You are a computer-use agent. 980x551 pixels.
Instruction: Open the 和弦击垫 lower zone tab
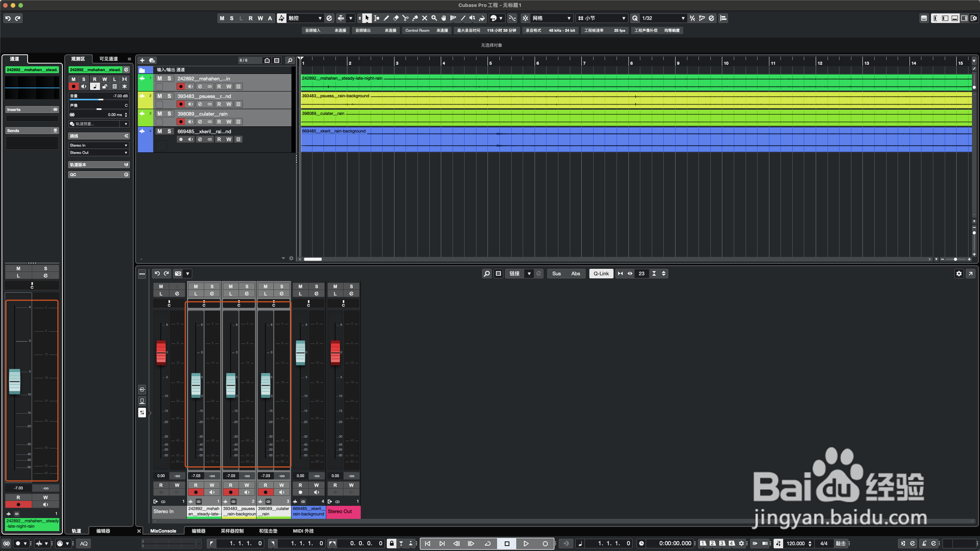[268, 531]
